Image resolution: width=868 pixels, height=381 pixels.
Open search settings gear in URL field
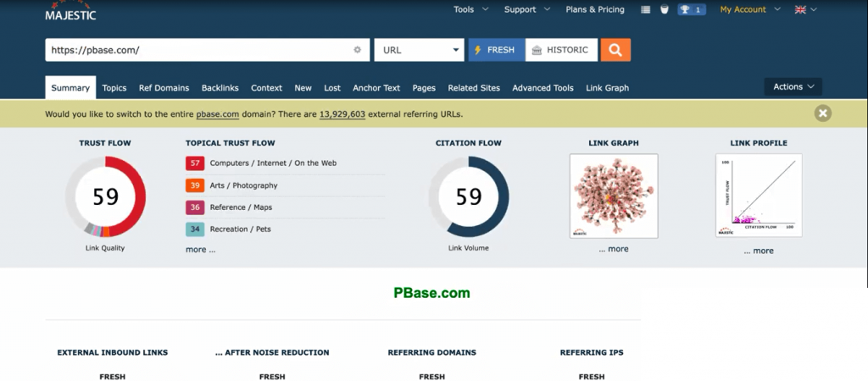tap(358, 50)
